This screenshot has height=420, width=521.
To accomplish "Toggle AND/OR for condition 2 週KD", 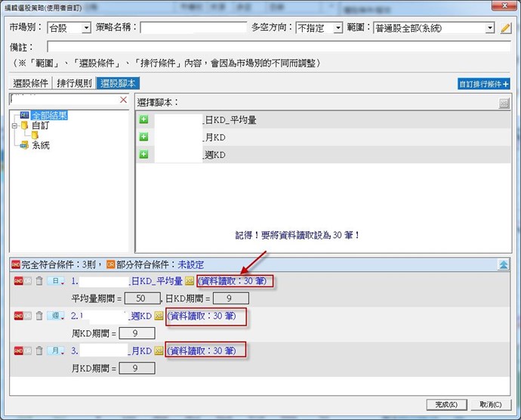I will coord(23,316).
